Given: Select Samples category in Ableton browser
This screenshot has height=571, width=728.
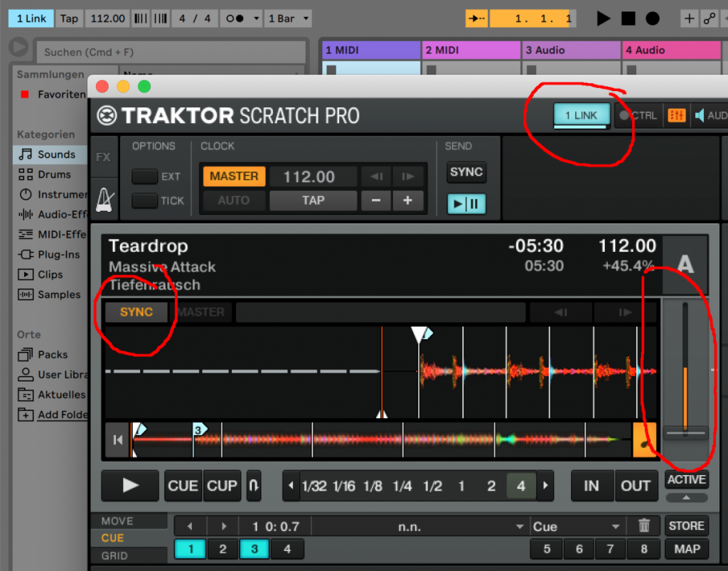Looking at the screenshot, I should (50, 294).
